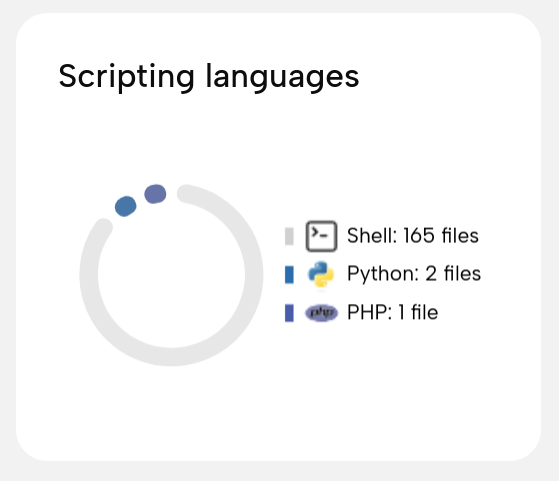Click the "2 files" count in the Python entry
This screenshot has width=559, height=481.
click(453, 274)
